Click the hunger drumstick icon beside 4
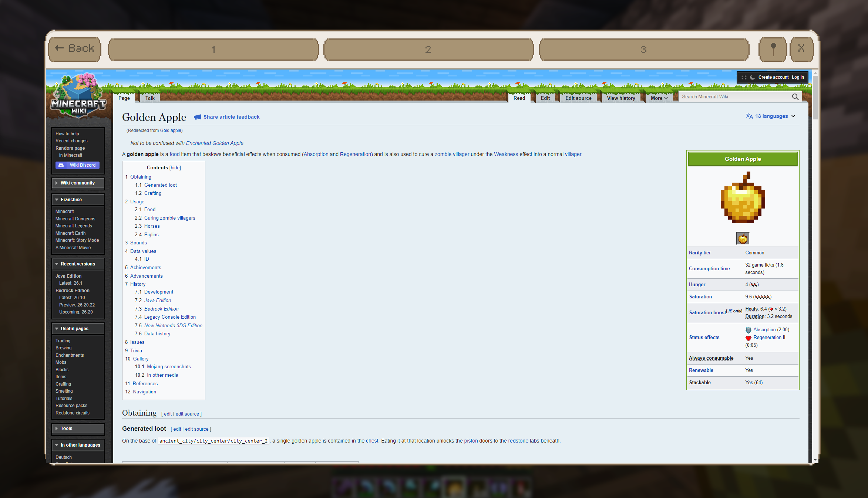Viewport: 868px width, 498px height. click(x=754, y=285)
